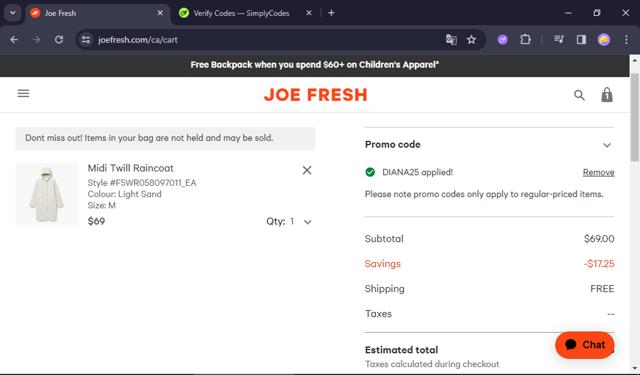Open the translate page icon
Viewport: 640px width, 375px height.
451,40
